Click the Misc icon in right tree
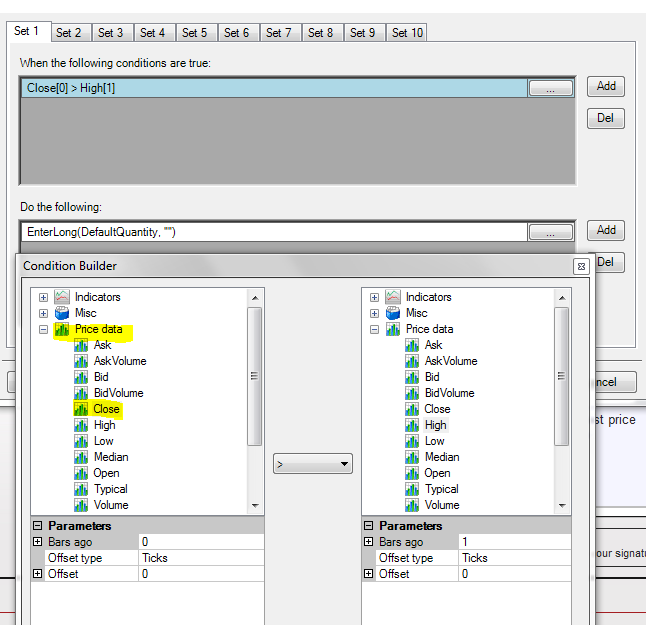The image size is (646, 625). (393, 313)
